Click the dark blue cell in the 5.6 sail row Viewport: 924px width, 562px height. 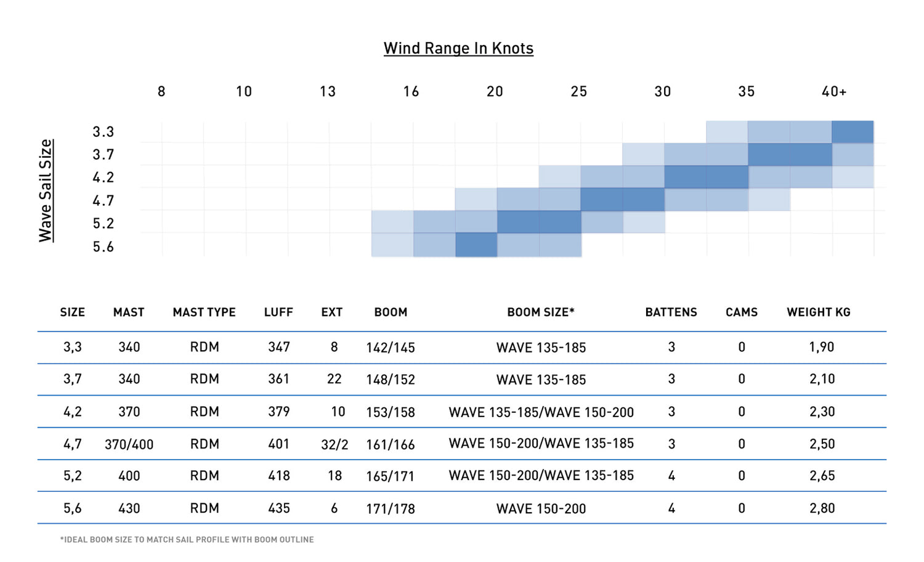pos(476,245)
